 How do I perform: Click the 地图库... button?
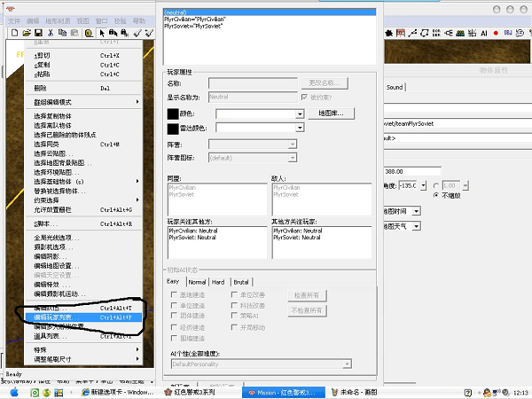[x=331, y=113]
